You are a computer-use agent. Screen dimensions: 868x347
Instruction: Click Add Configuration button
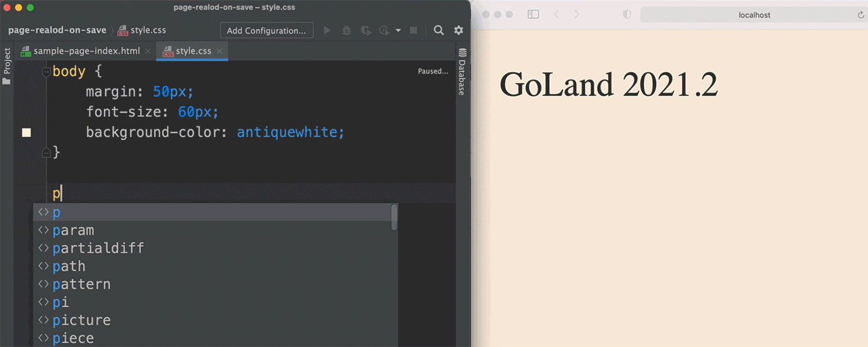pyautogui.click(x=266, y=31)
